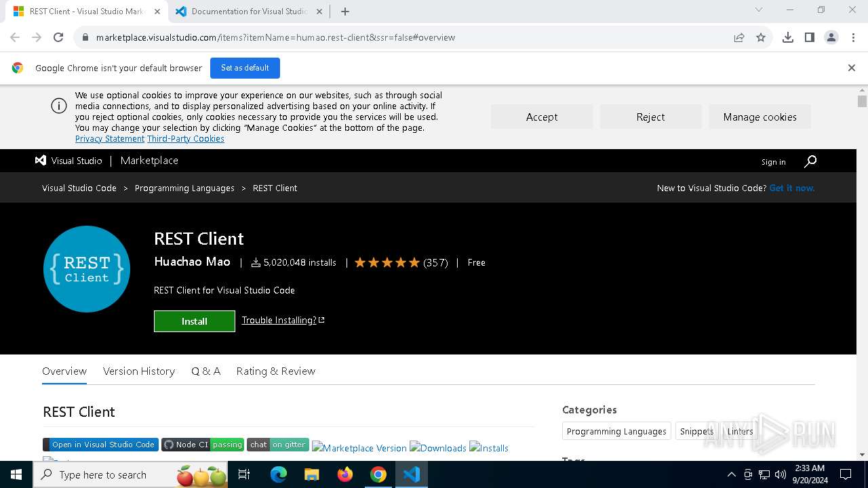Reject optional cookies
The width and height of the screenshot is (868, 488).
pos(651,117)
